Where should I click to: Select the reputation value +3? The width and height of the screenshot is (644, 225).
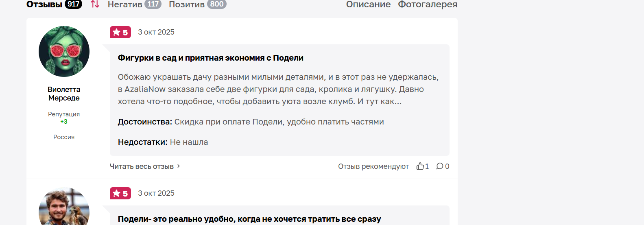coord(64,122)
